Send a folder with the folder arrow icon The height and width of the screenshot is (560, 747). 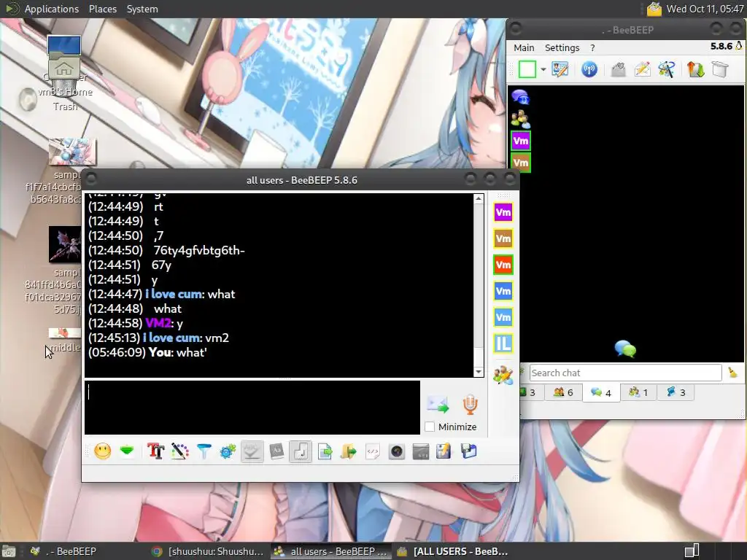click(x=349, y=451)
